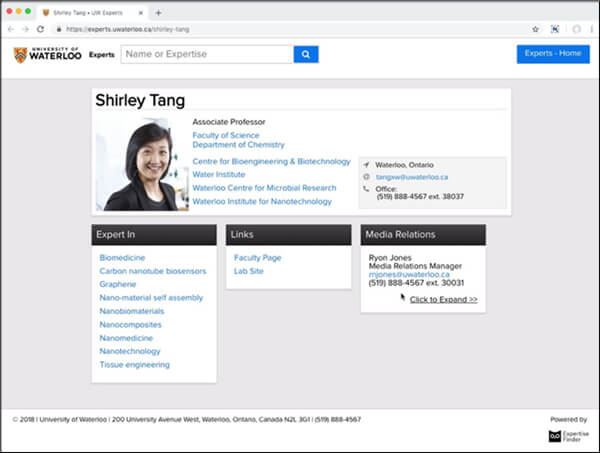Bookmark page with the star icon
The width and height of the screenshot is (600, 453).
click(x=535, y=29)
